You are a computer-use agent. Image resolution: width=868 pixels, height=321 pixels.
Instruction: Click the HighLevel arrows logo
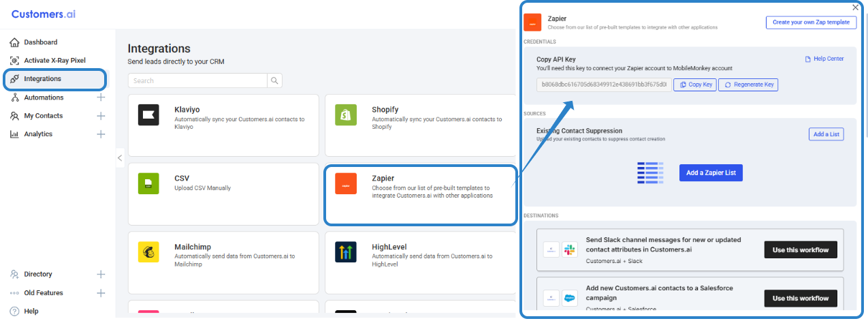(x=346, y=252)
